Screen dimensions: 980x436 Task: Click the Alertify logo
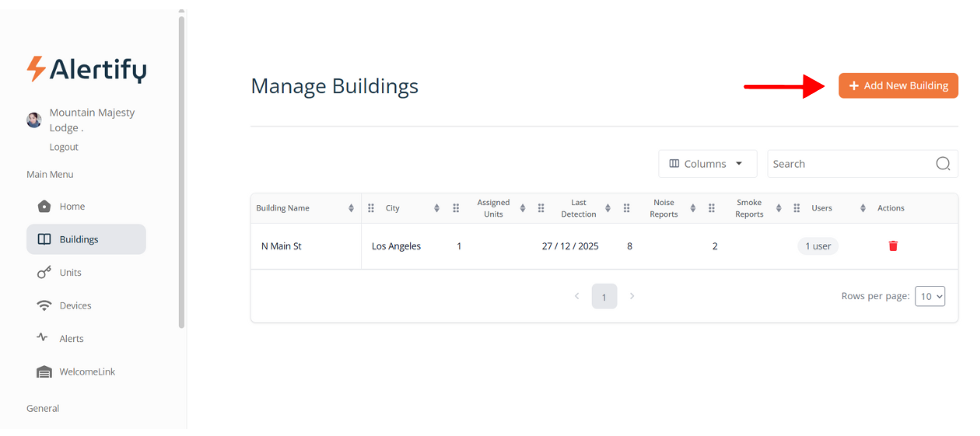point(86,69)
